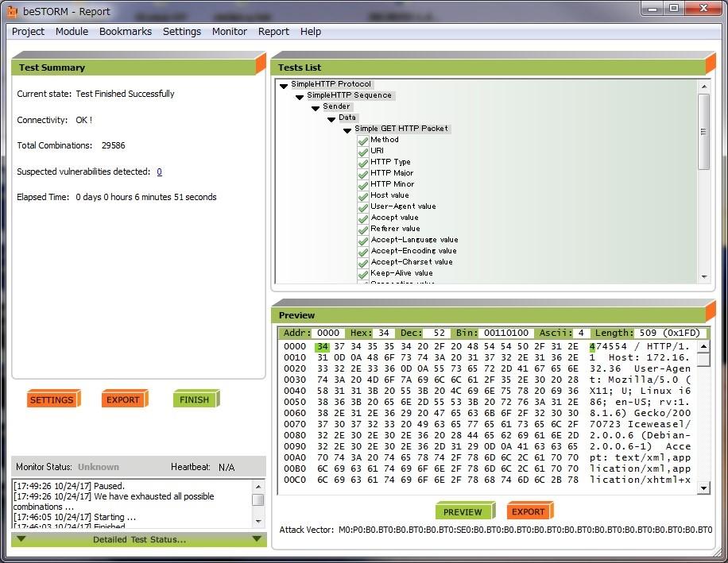The image size is (728, 563).
Task: Click the Monitor Status 'Unknown' value
Action: (x=99, y=467)
